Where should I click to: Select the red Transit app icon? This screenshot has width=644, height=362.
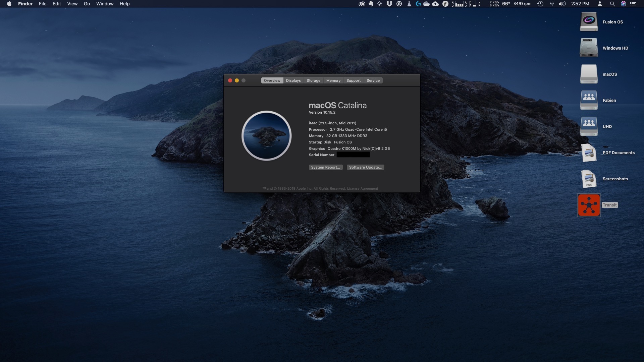pos(589,205)
